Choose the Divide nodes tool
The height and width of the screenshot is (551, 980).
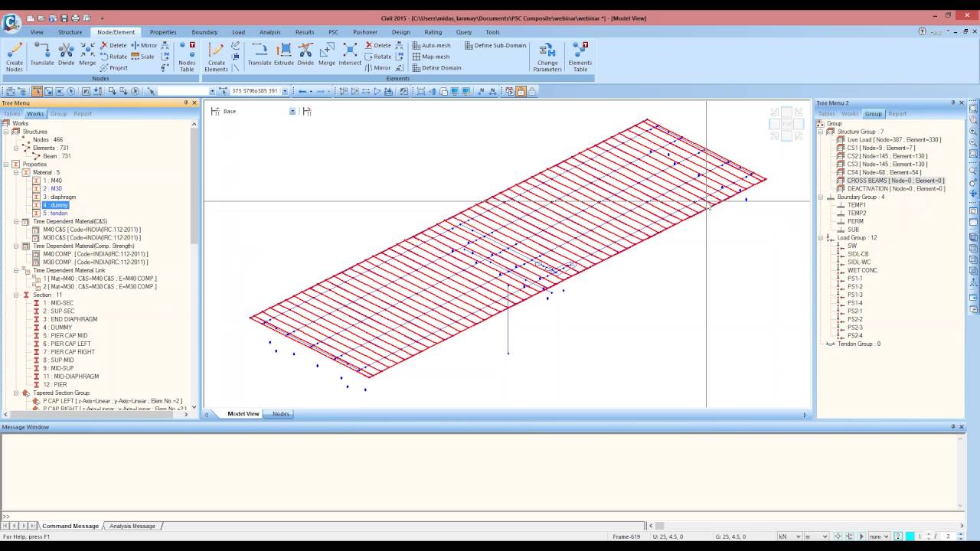coord(67,54)
